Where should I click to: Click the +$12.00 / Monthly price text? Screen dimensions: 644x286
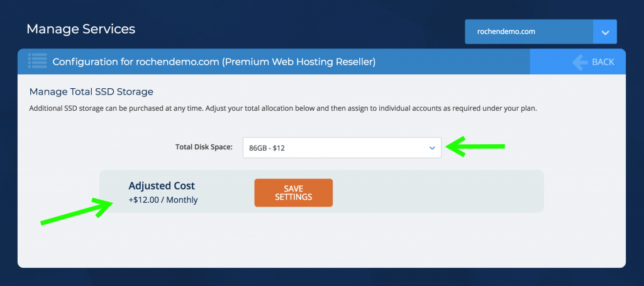(x=163, y=200)
